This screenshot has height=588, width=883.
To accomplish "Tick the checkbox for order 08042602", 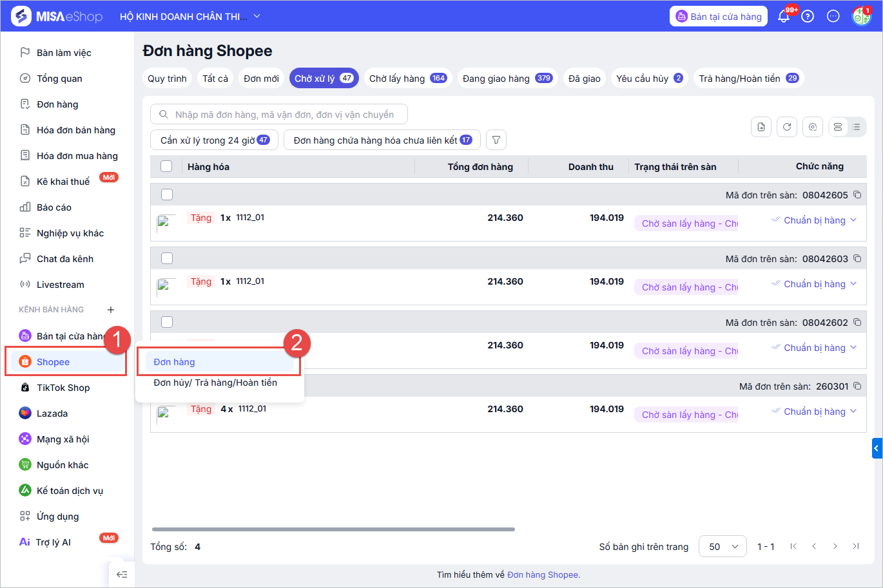I will (x=167, y=322).
